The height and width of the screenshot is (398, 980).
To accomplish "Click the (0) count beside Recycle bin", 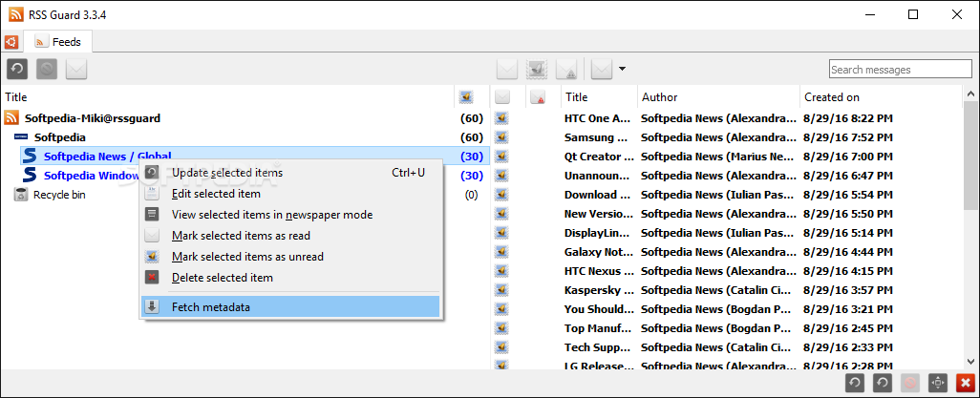I will point(471,195).
